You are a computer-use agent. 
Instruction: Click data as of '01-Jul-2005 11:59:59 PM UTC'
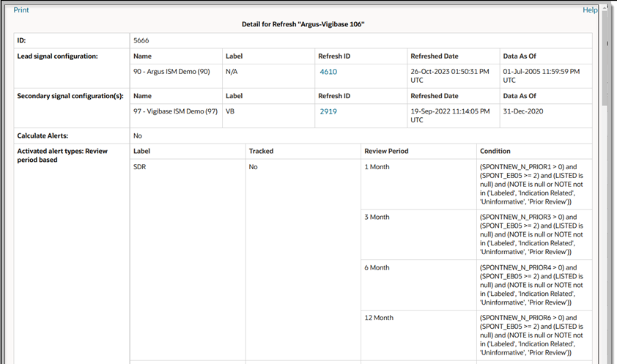[x=541, y=75]
